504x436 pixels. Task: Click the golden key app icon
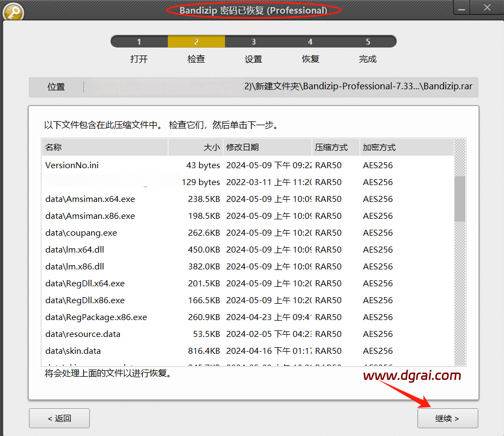click(13, 12)
